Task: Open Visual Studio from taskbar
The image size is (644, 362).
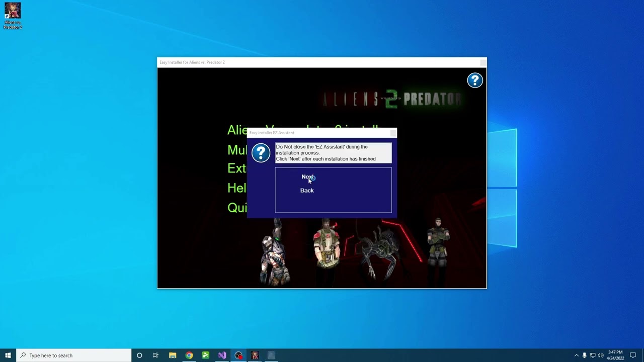Action: (x=222, y=355)
